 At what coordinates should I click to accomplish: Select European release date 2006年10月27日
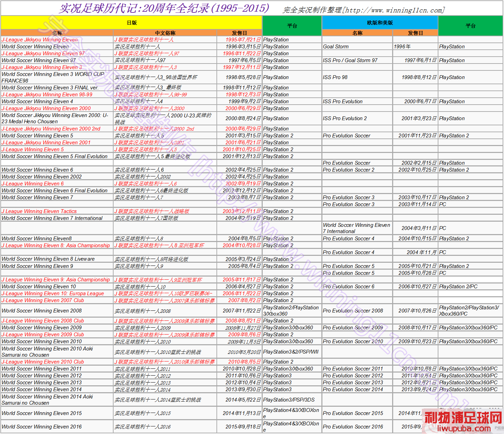(x=415, y=287)
